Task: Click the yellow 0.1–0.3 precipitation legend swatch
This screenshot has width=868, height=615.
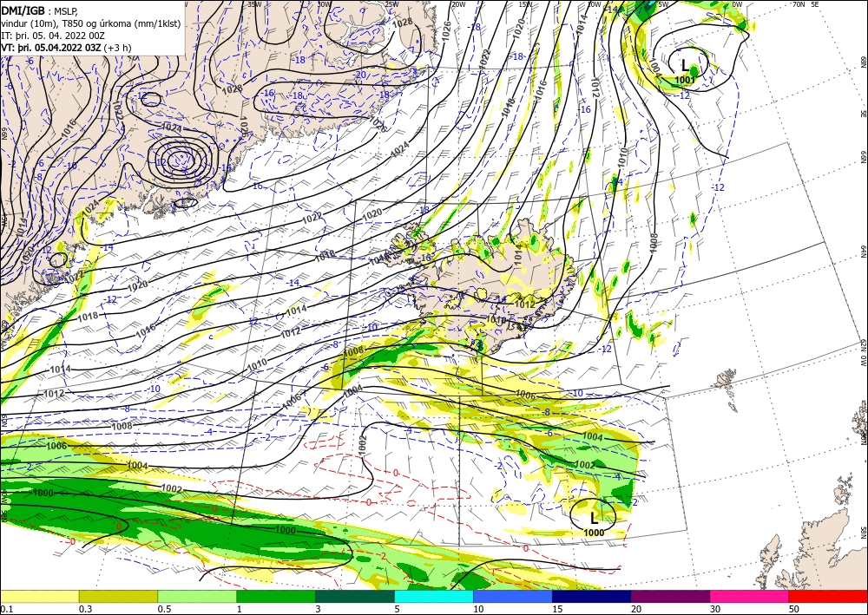Action: (39, 596)
